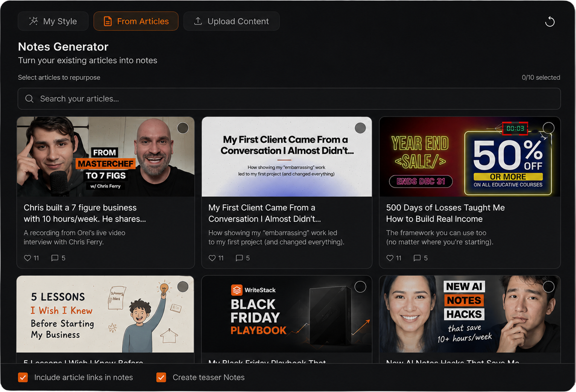Switch to the My Style tab
Screen dimensions: 576x392
tap(53, 21)
